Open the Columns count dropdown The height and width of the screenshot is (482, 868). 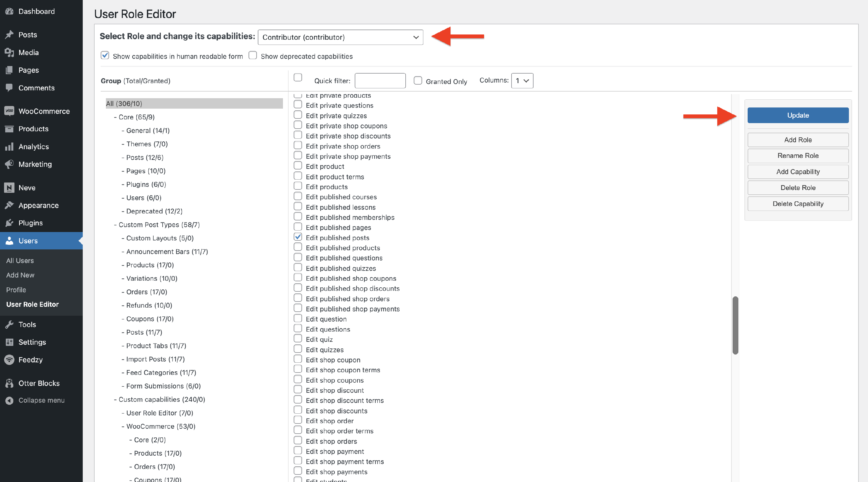(522, 81)
